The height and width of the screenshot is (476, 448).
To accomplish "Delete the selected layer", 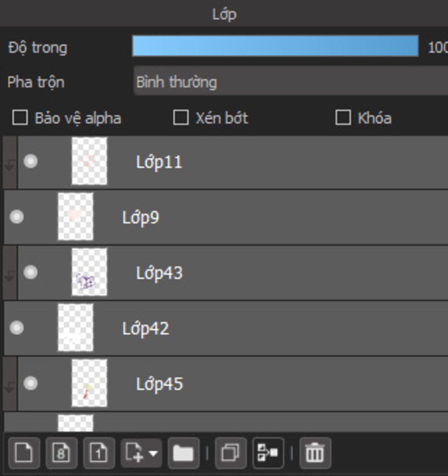I will [x=315, y=452].
